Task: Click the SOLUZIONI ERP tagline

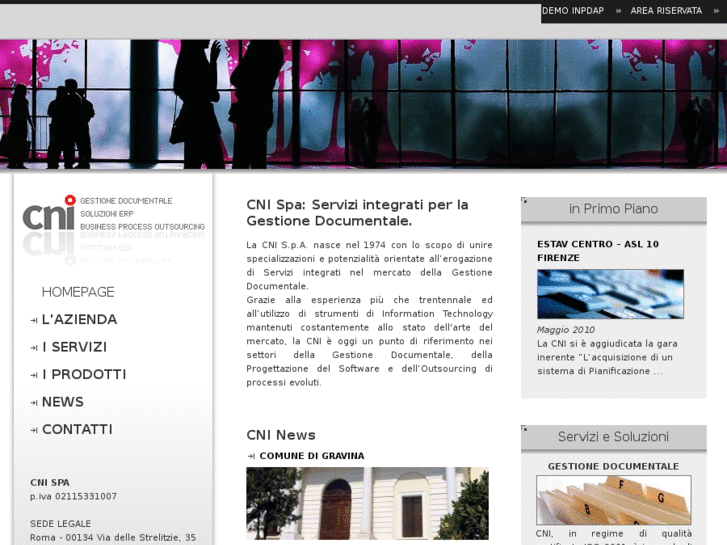Action: pos(107,214)
